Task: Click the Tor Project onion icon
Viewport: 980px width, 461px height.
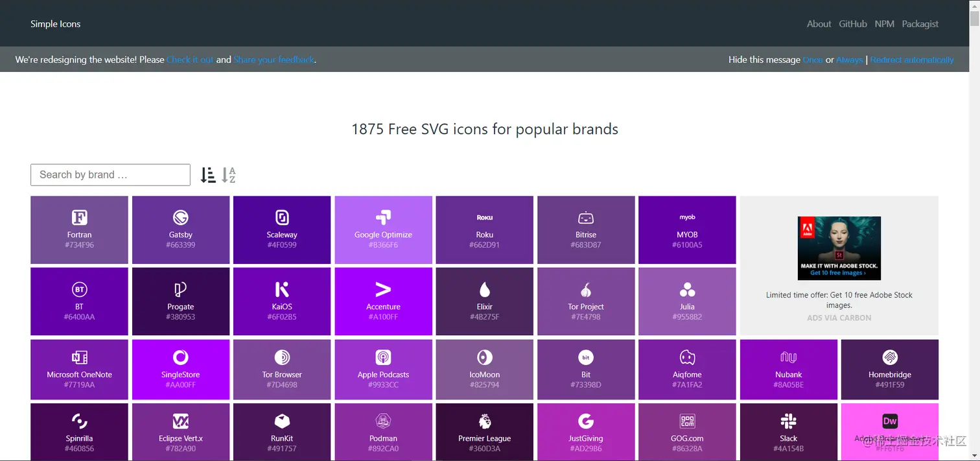Action: [x=586, y=289]
